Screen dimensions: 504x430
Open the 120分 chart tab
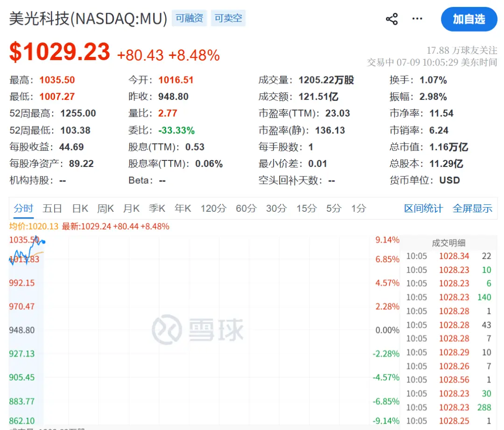tap(213, 208)
